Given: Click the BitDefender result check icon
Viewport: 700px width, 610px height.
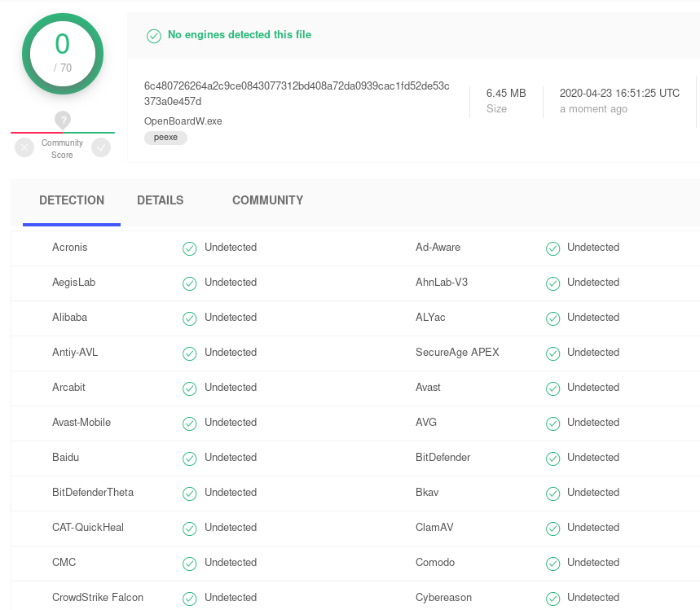Looking at the screenshot, I should click(x=553, y=459).
